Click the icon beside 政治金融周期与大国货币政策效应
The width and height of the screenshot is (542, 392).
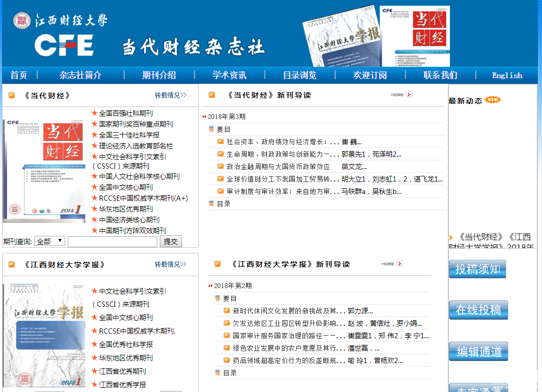click(220, 167)
